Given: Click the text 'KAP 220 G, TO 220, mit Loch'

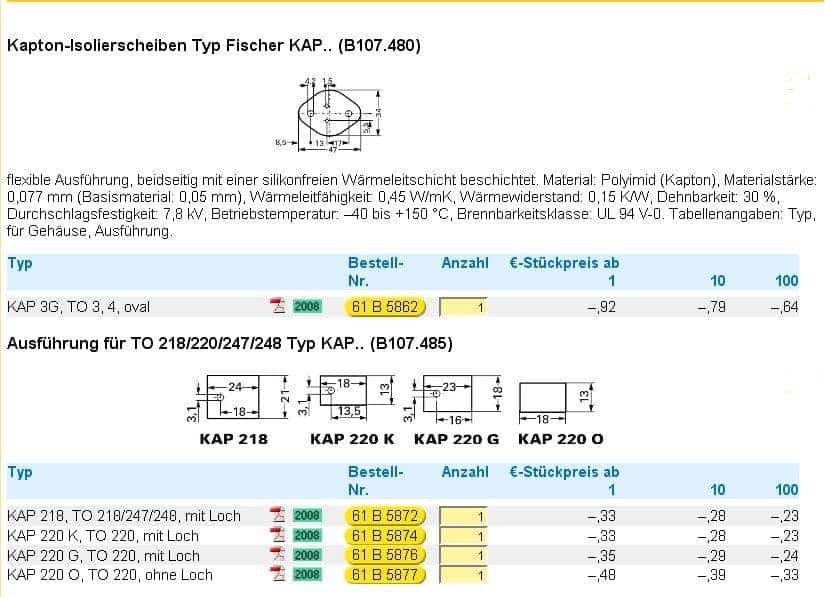Looking at the screenshot, I should [104, 555].
